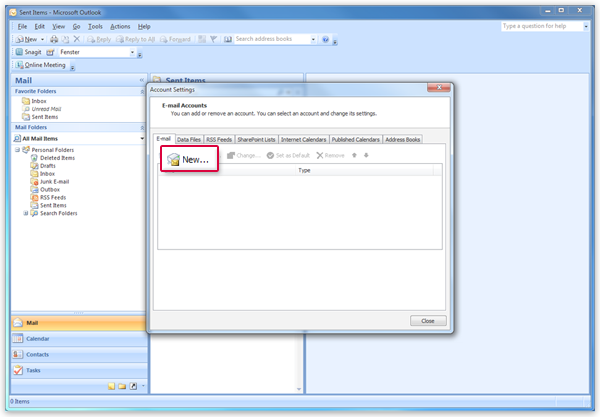Click the move-down arrow in Account Settings
The width and height of the screenshot is (600, 417).
click(x=366, y=155)
